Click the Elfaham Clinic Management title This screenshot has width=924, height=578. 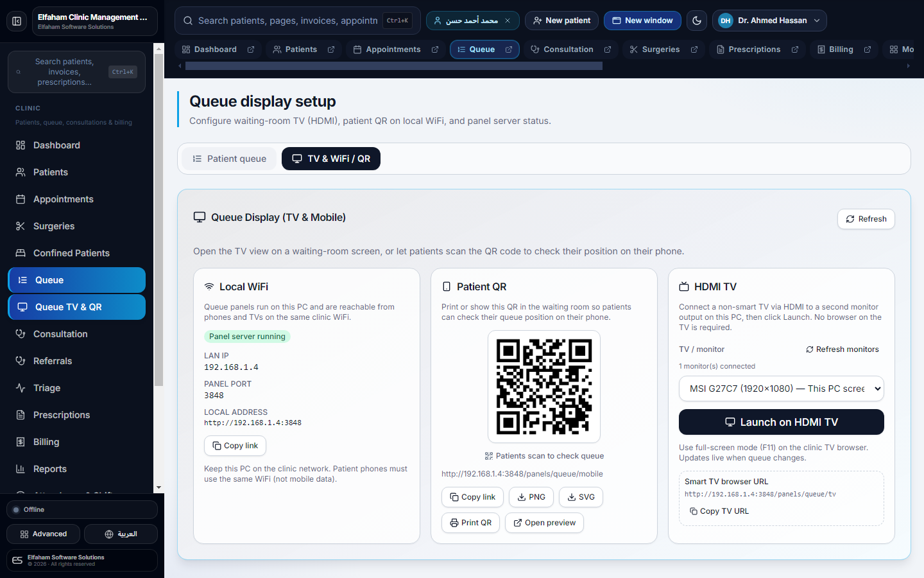(92, 17)
